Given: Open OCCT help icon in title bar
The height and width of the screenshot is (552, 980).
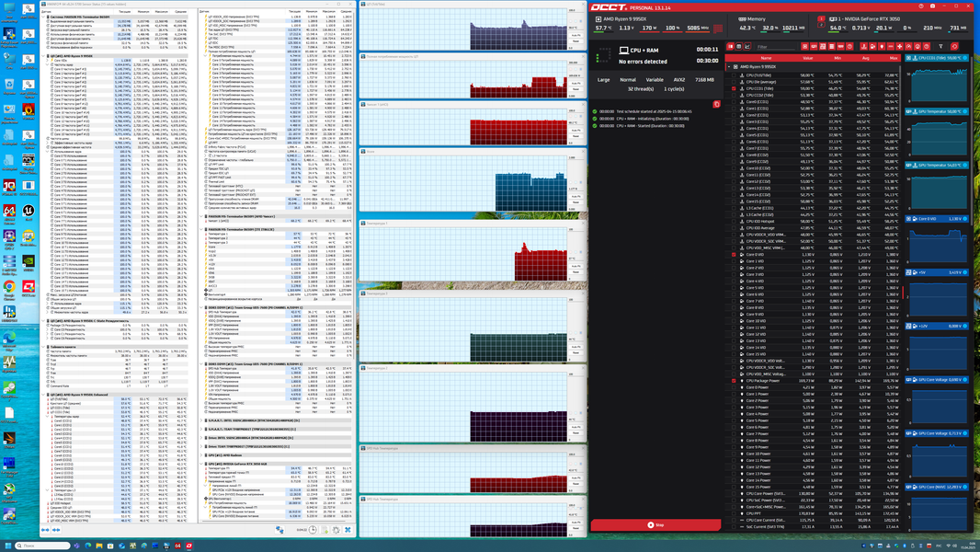Looking at the screenshot, I should (920, 6).
